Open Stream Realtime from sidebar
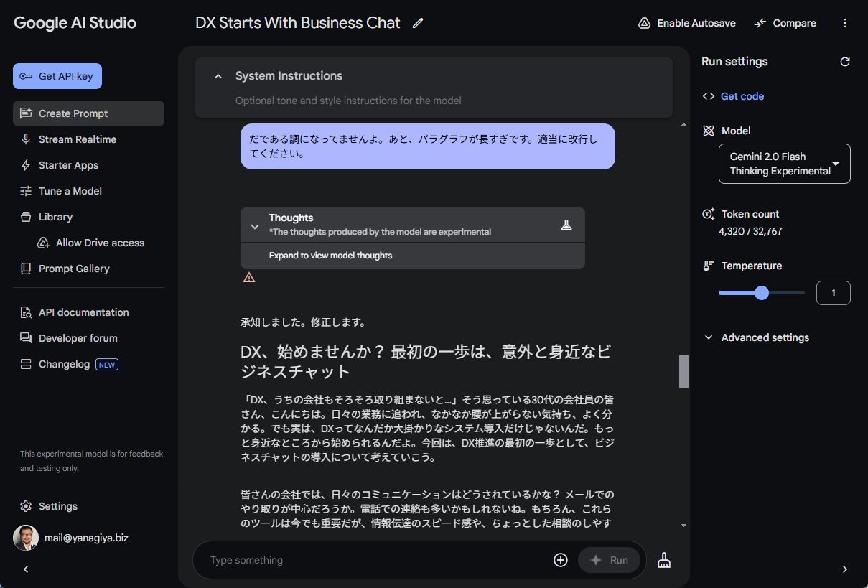The width and height of the screenshot is (868, 588). pyautogui.click(x=88, y=139)
